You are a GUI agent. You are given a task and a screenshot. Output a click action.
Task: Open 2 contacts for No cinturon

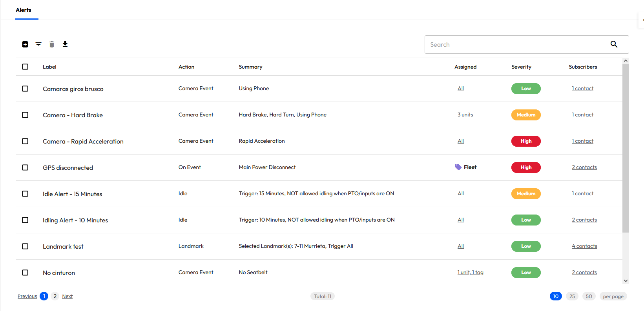point(584,273)
